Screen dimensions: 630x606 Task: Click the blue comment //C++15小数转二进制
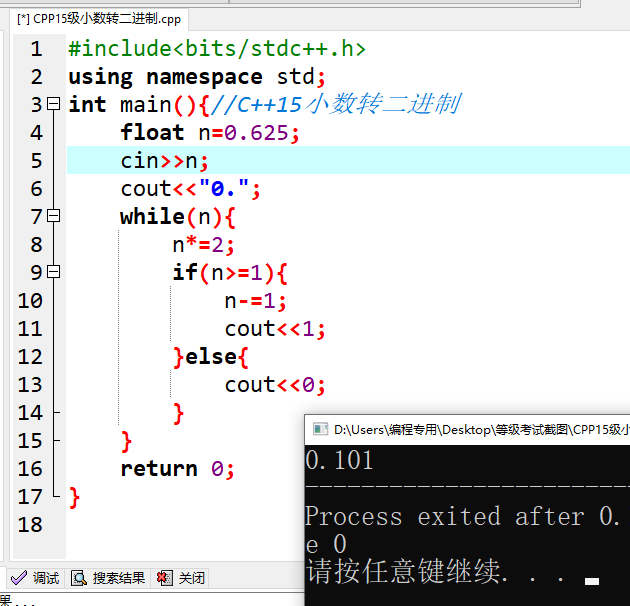pyautogui.click(x=336, y=104)
